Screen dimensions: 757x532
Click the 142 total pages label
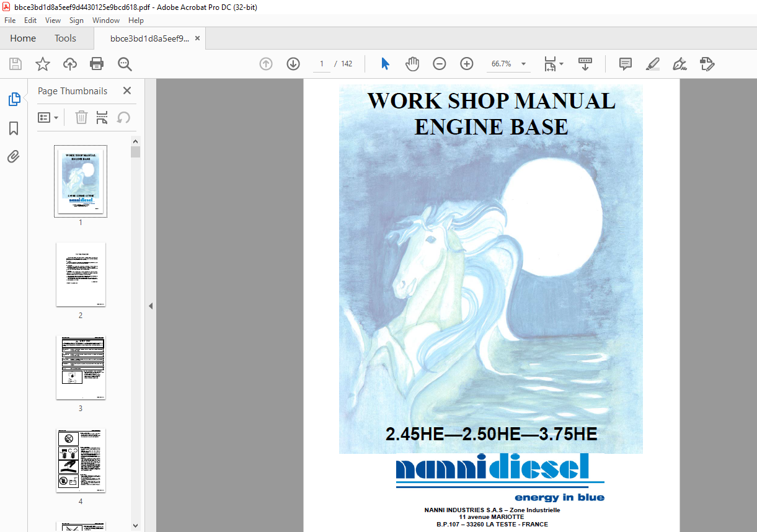(x=347, y=64)
